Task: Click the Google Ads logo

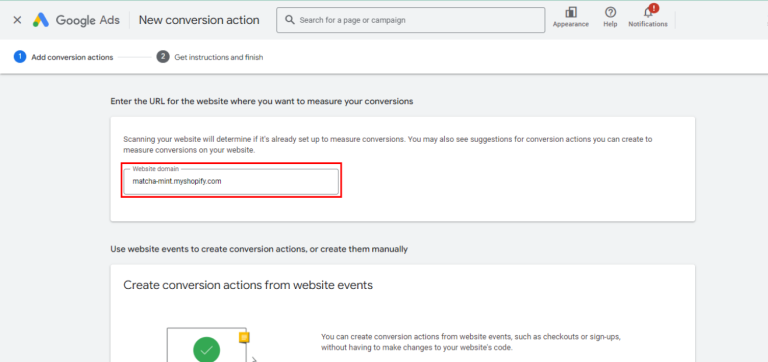Action: click(76, 20)
